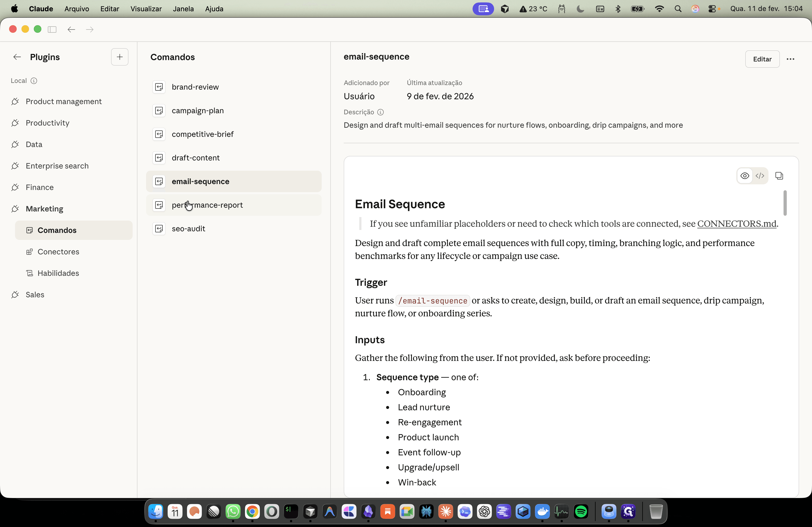Open Docker from the dock
This screenshot has width=812, height=527.
[542, 512]
